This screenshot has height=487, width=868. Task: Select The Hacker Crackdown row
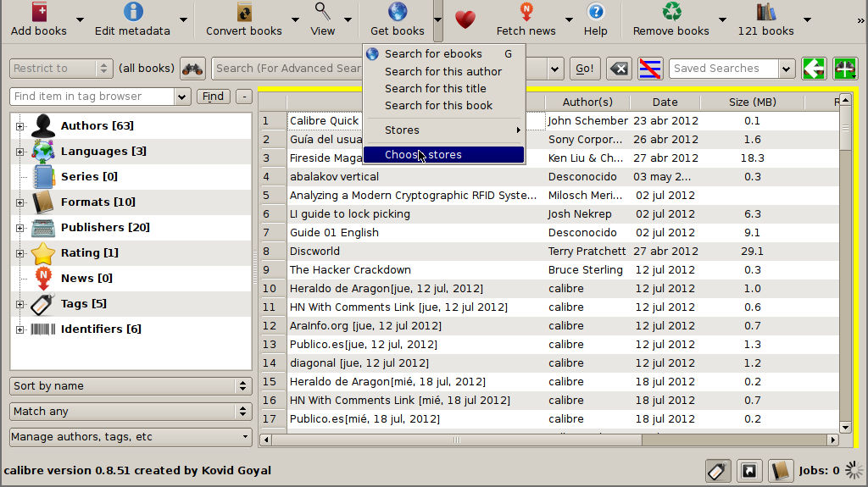coord(549,270)
